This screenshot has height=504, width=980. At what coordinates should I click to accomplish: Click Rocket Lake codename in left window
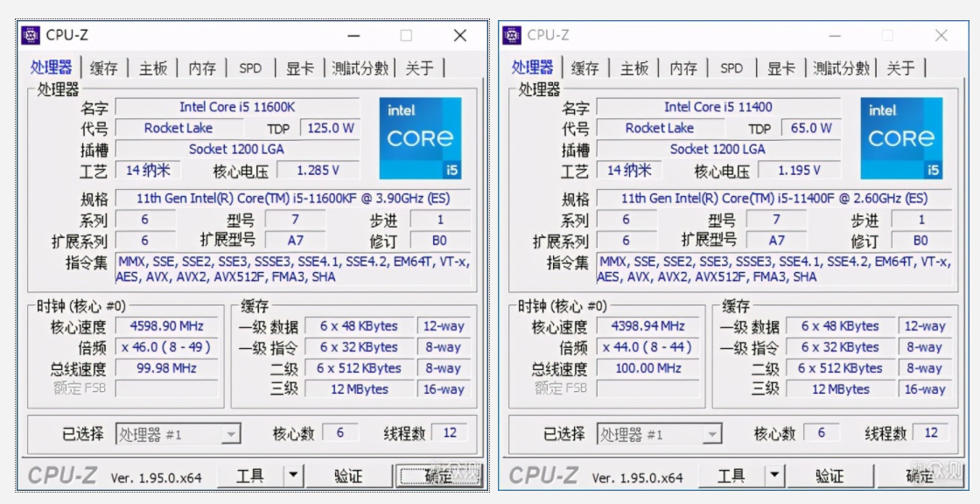pyautogui.click(x=178, y=129)
